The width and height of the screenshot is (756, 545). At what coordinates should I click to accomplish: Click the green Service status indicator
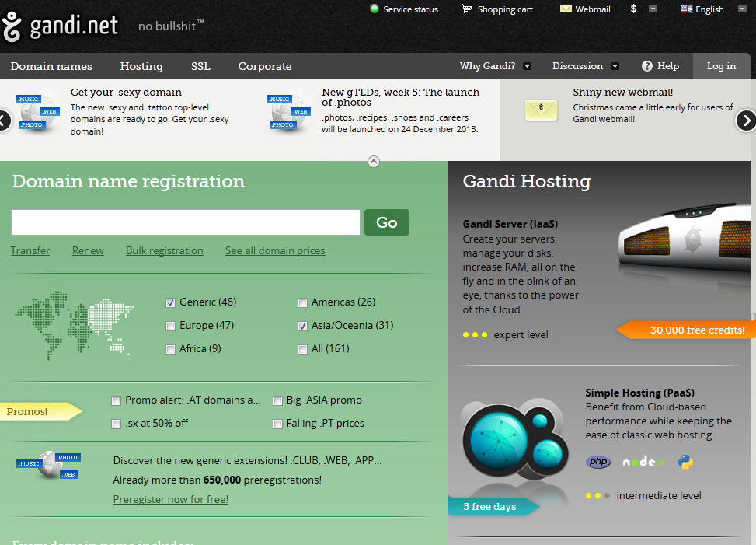click(375, 9)
